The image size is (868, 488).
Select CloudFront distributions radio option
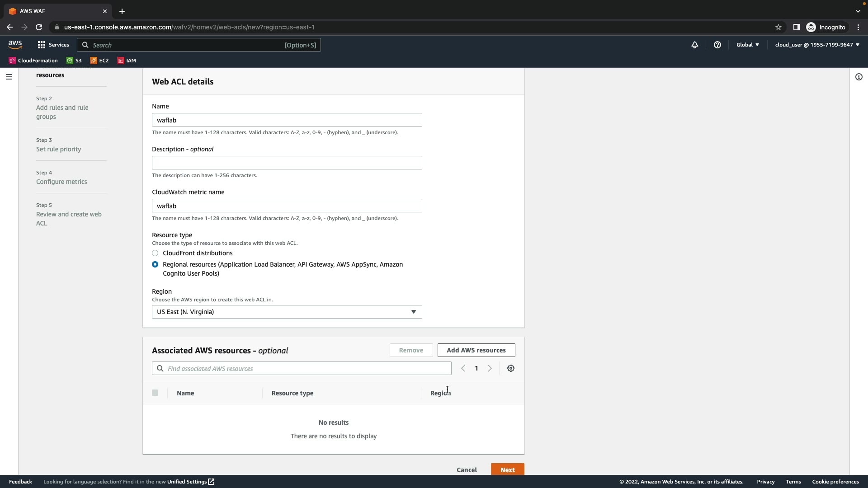click(155, 253)
